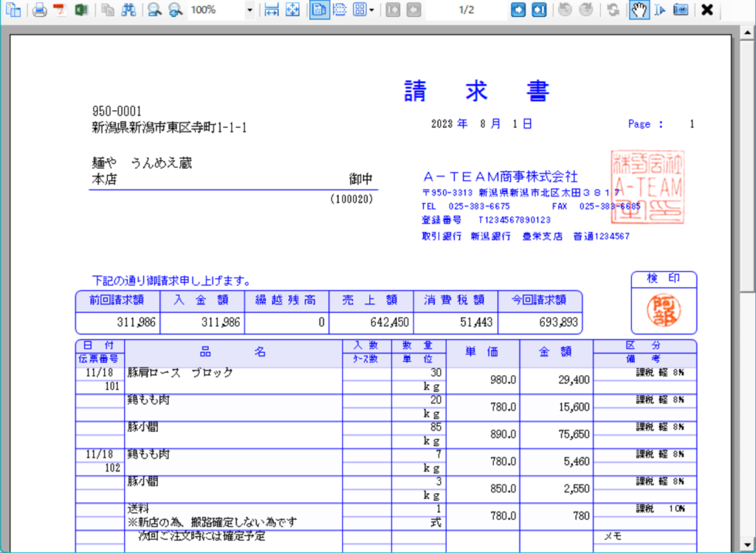Image resolution: width=756 pixels, height=553 pixels.
Task: Click the registration number T1234567890123
Action: coord(515,220)
